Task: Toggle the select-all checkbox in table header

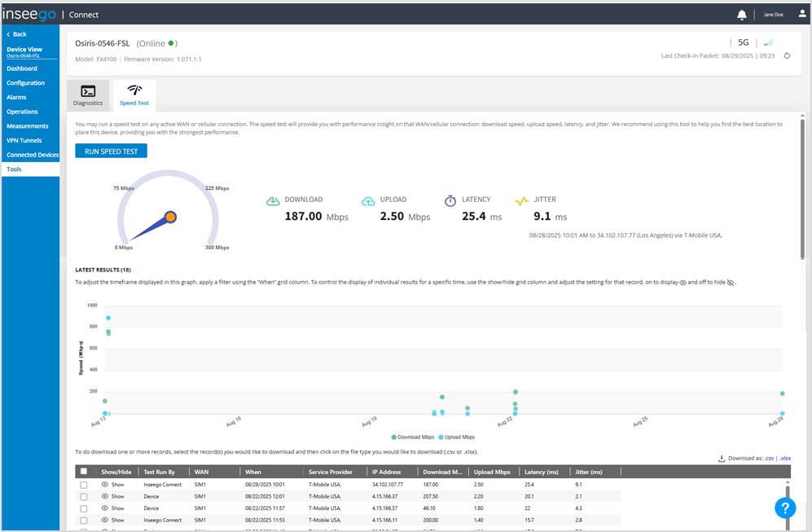Action: coord(84,471)
